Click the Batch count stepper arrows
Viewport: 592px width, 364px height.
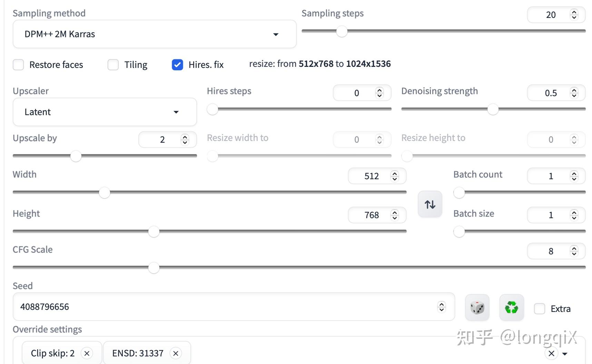point(574,176)
